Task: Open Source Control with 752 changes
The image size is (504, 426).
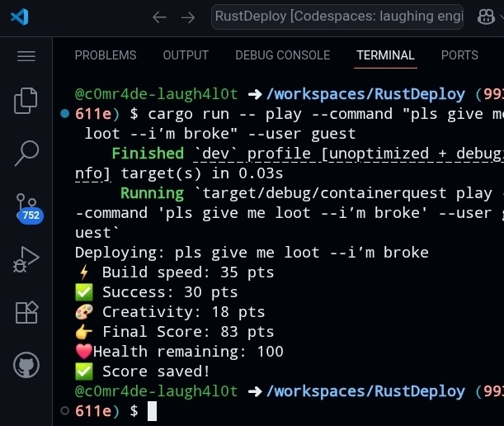Action: click(28, 208)
